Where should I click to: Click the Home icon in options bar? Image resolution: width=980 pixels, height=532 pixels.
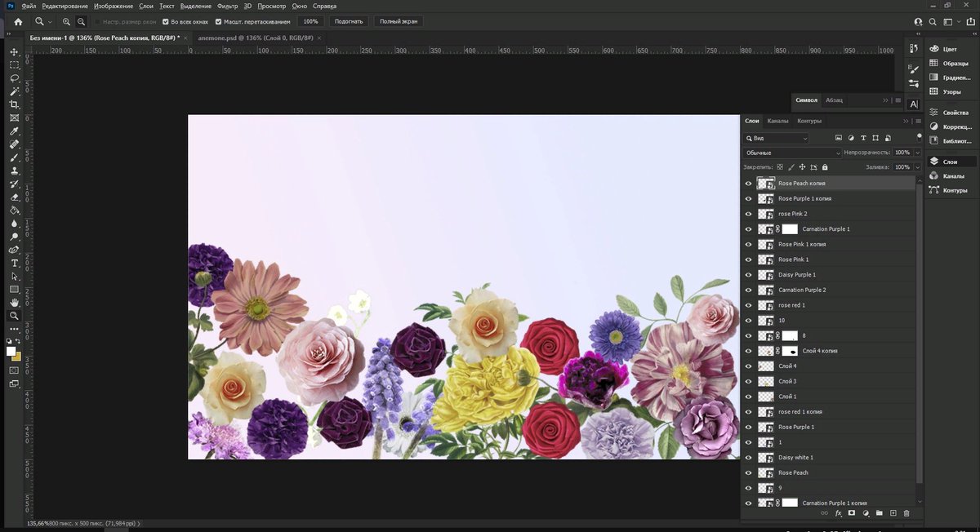pos(18,21)
